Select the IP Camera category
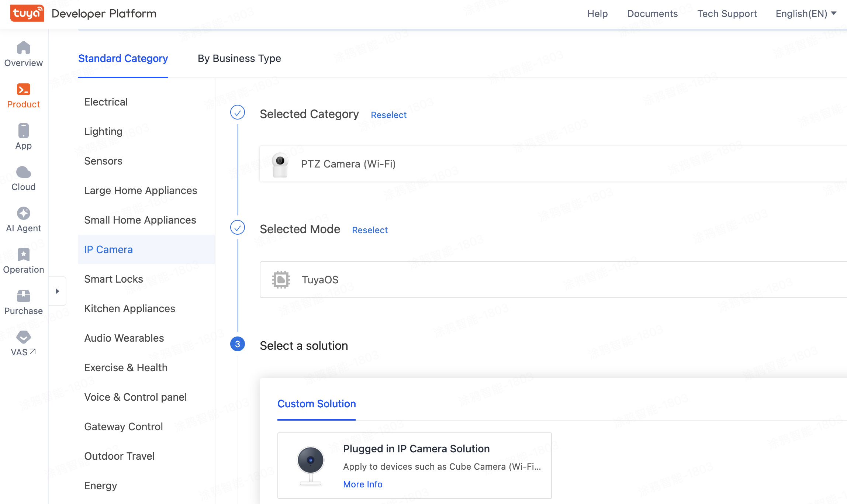The image size is (847, 504). click(146, 249)
